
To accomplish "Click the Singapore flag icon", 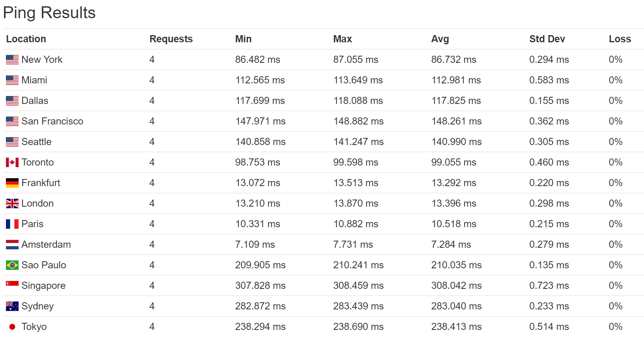I will click(12, 284).
